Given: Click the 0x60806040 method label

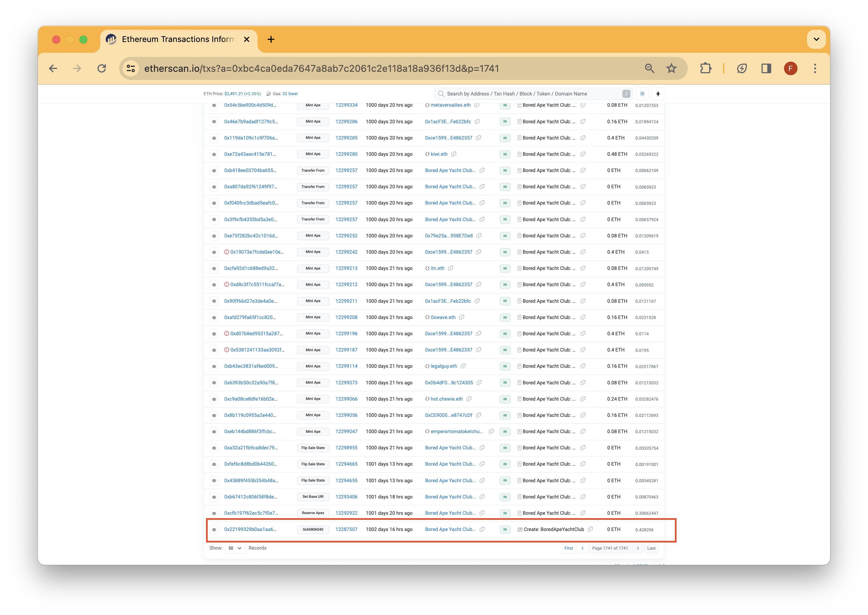Looking at the screenshot, I should coord(313,529).
